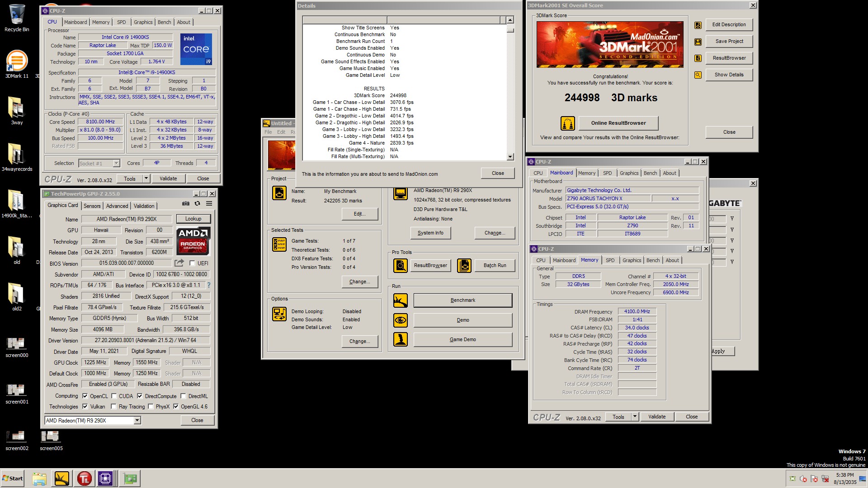Click the Show Details magnifier icon
Screen dimensions: 868x488
698,75
